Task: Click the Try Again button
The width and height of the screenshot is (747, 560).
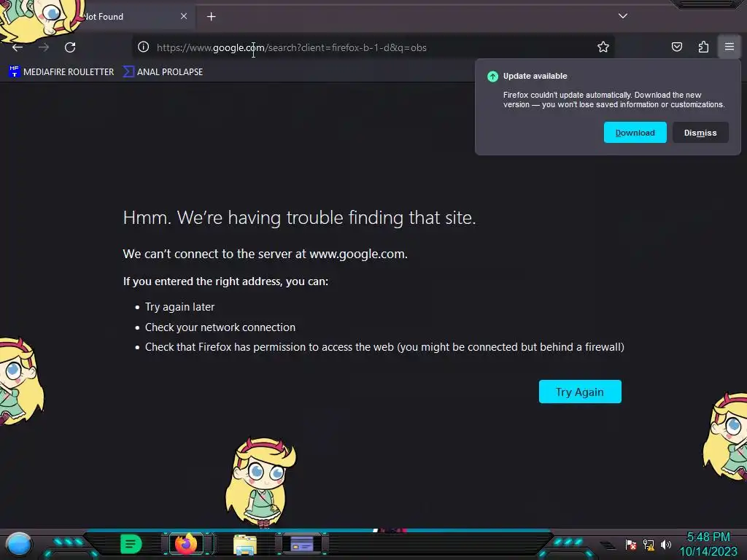Action: click(580, 392)
